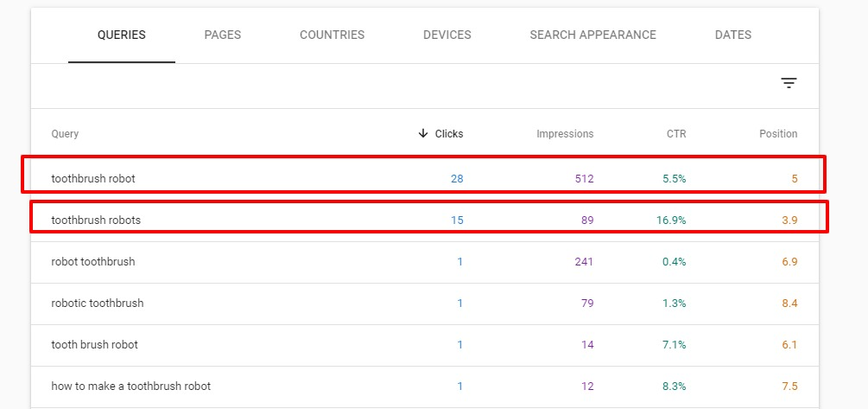Click the Query column header
Viewport: 868px width, 409px height.
pos(65,134)
